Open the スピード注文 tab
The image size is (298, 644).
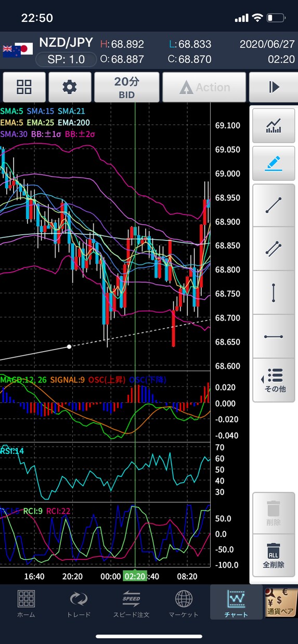[x=131, y=603]
